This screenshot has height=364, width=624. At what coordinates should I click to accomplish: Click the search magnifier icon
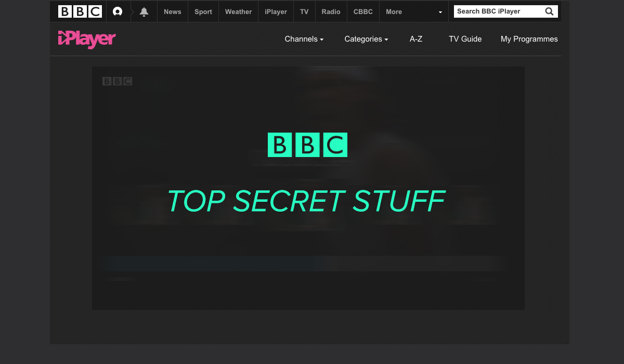click(549, 11)
